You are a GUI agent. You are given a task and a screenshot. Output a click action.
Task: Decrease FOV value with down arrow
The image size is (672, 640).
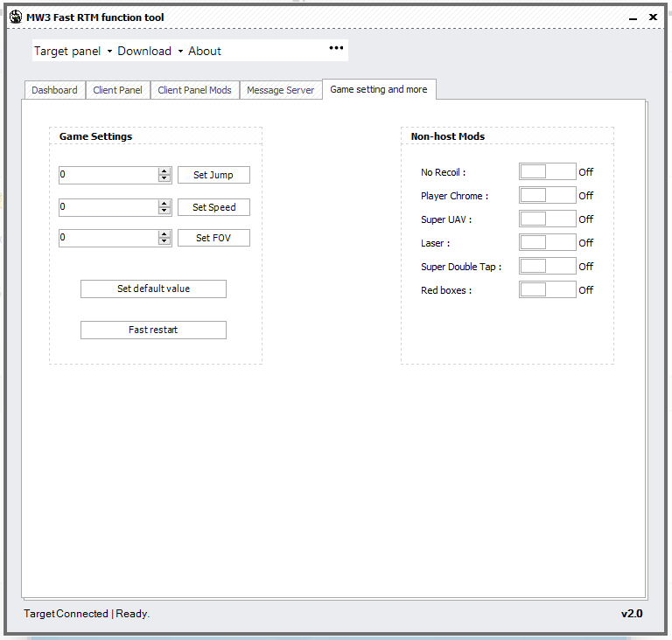(164, 241)
